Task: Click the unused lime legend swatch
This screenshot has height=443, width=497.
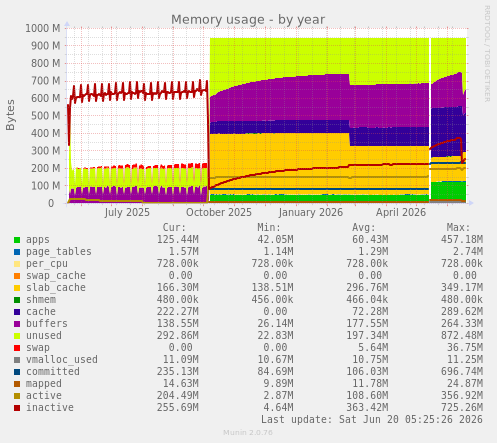Action: point(17,336)
